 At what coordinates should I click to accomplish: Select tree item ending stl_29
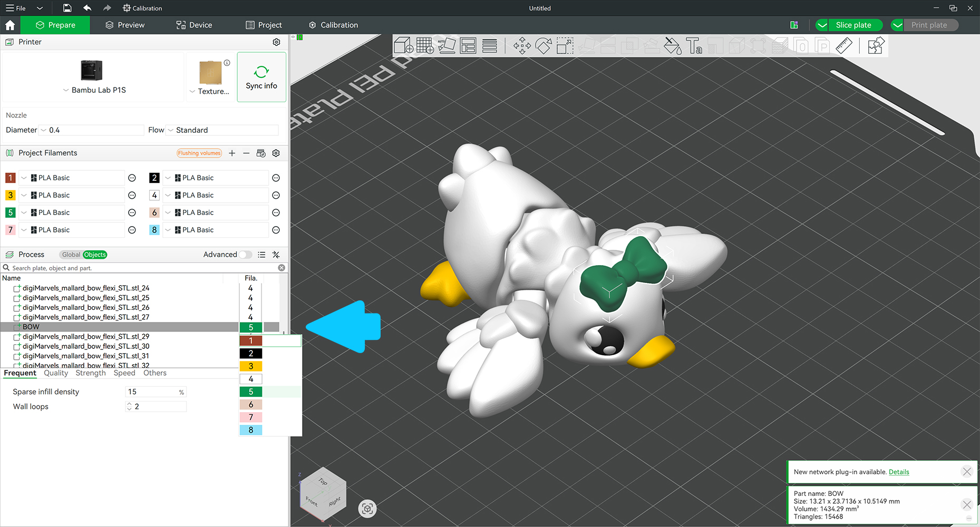pyautogui.click(x=86, y=337)
